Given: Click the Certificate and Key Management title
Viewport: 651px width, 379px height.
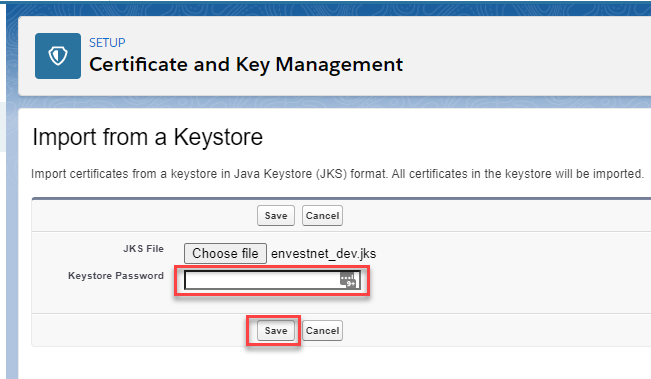Looking at the screenshot, I should tap(246, 65).
